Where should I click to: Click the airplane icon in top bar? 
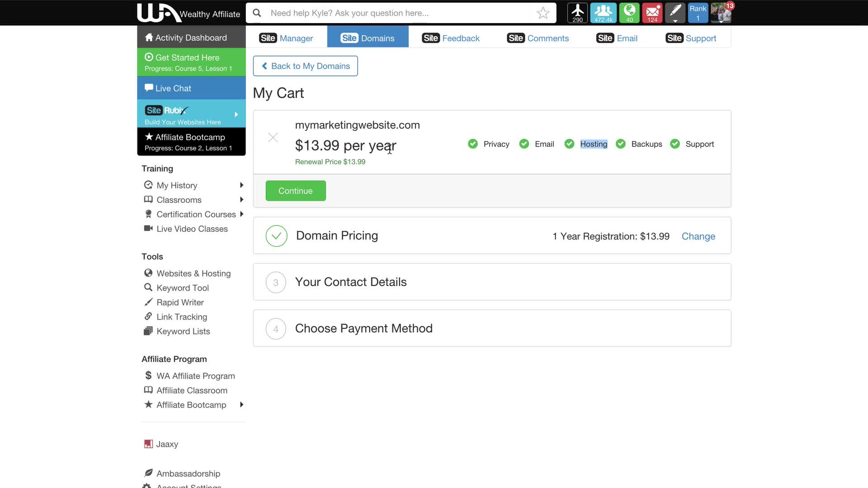pos(577,13)
